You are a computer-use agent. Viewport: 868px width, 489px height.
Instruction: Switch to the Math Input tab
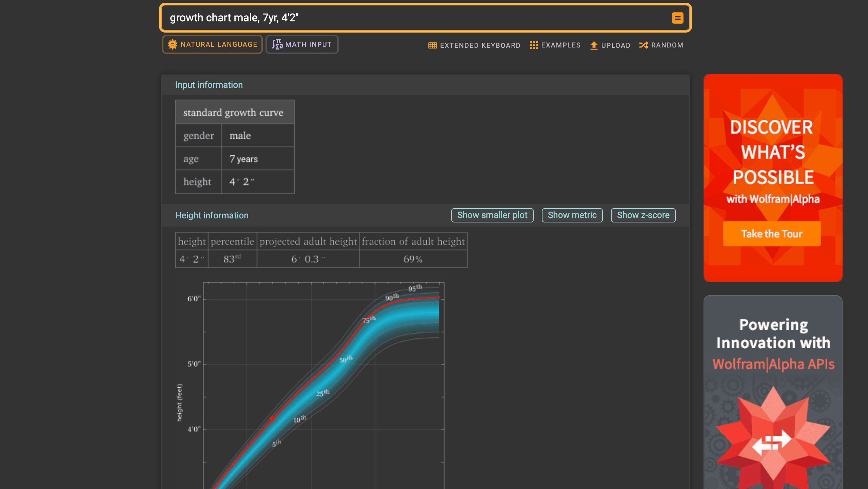[x=302, y=44]
